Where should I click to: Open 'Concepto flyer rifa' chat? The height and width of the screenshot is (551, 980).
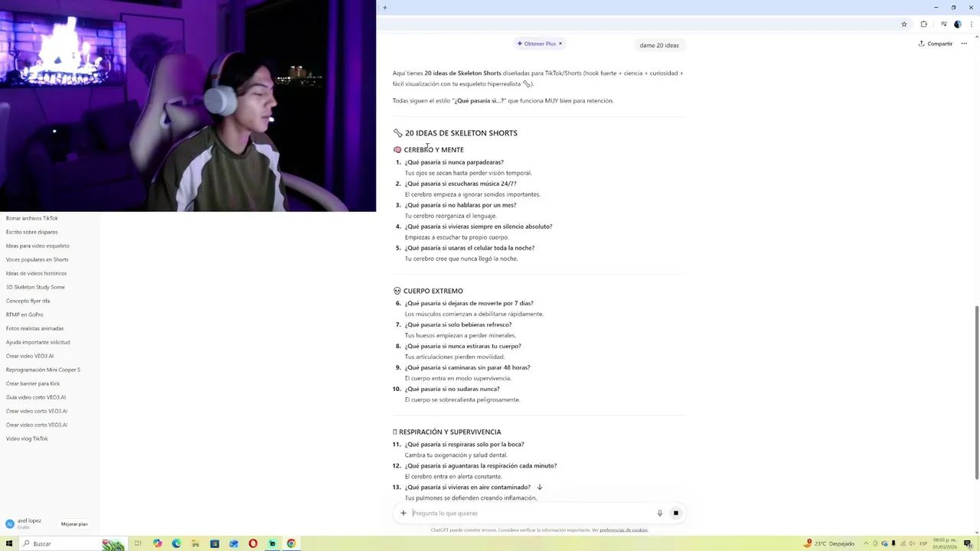(28, 301)
